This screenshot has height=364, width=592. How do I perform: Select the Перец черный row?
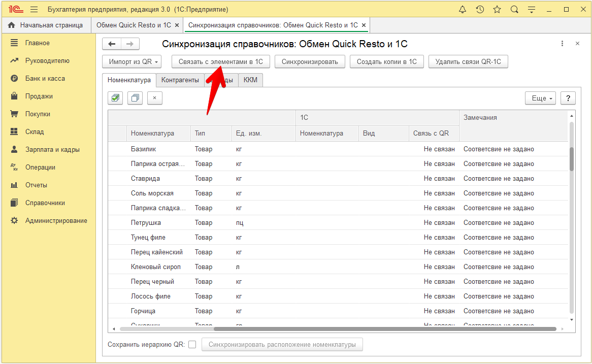point(338,281)
